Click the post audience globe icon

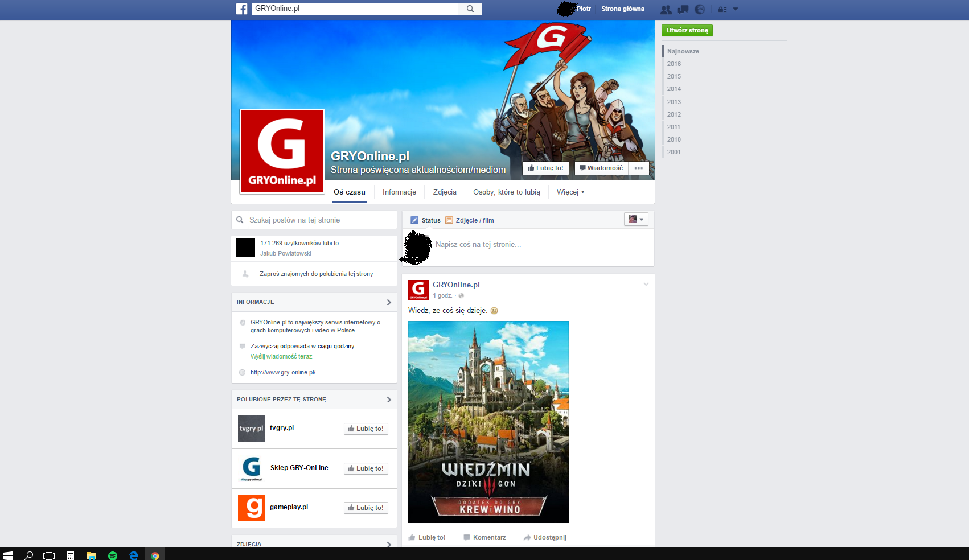(461, 295)
